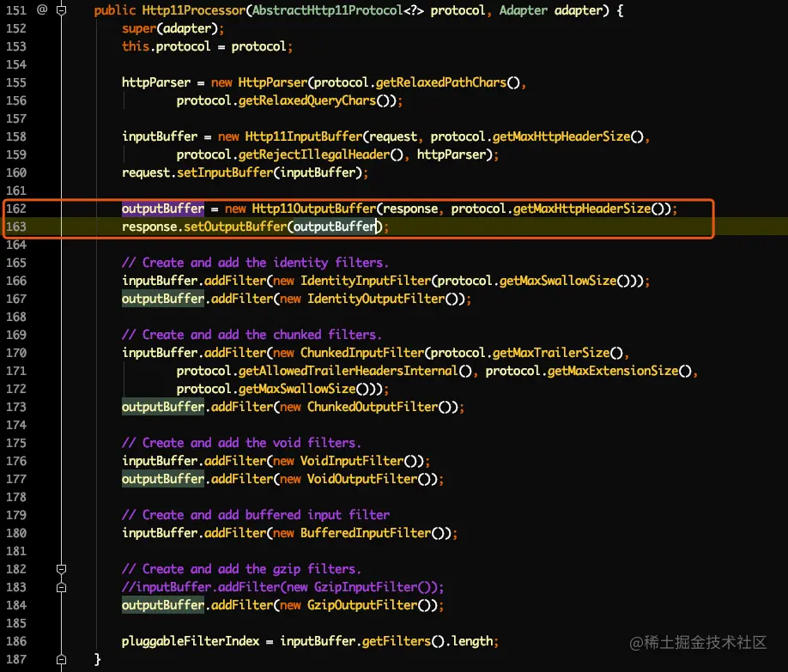Image resolution: width=788 pixels, height=672 pixels.
Task: Click getRelaxedPathChars method call
Action: tap(440, 83)
